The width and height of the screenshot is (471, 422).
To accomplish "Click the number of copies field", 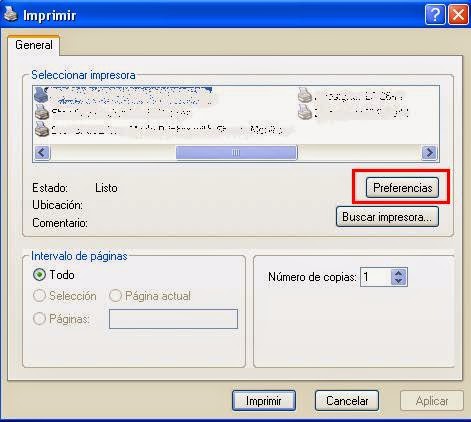I will click(x=375, y=277).
